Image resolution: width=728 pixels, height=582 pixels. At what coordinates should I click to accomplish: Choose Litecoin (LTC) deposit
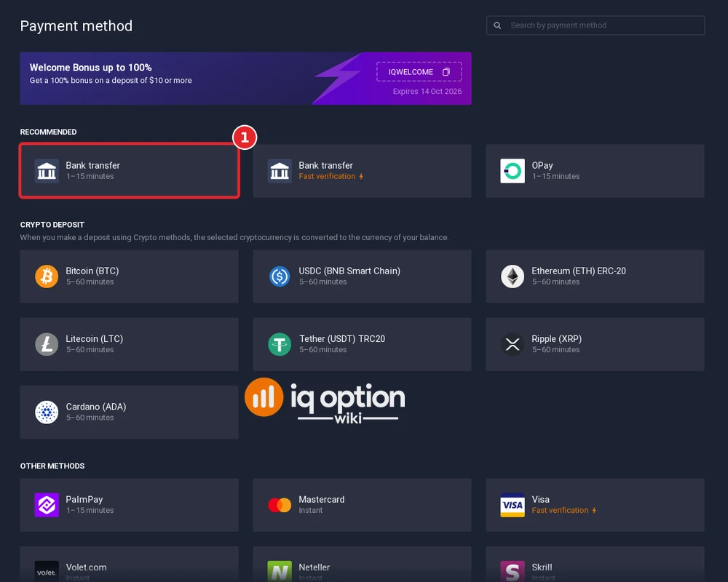click(x=129, y=344)
